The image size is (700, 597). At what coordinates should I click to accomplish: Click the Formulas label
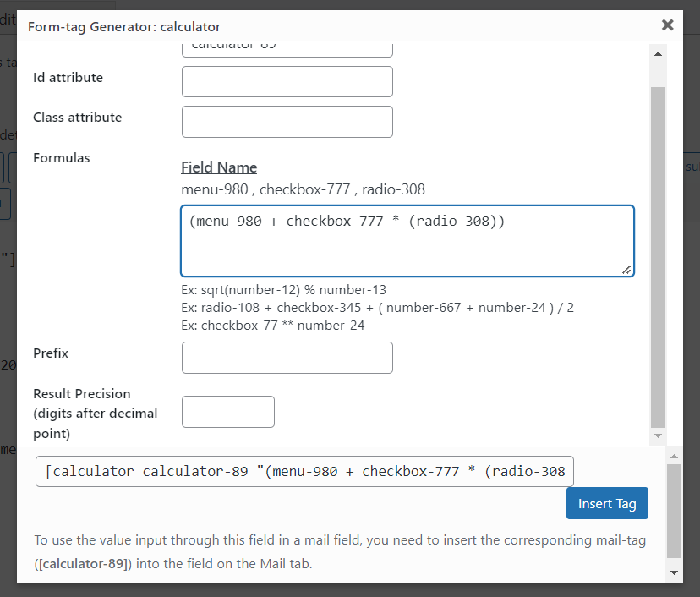pos(62,157)
